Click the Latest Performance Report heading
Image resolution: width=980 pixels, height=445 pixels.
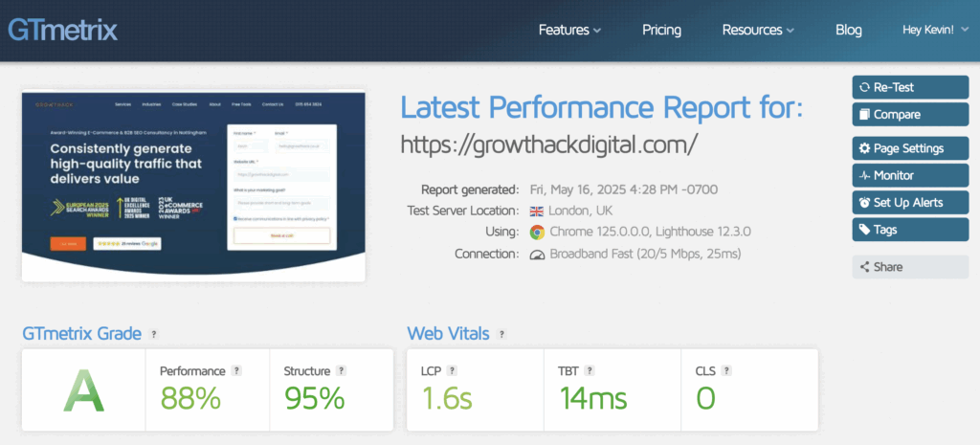point(601,108)
